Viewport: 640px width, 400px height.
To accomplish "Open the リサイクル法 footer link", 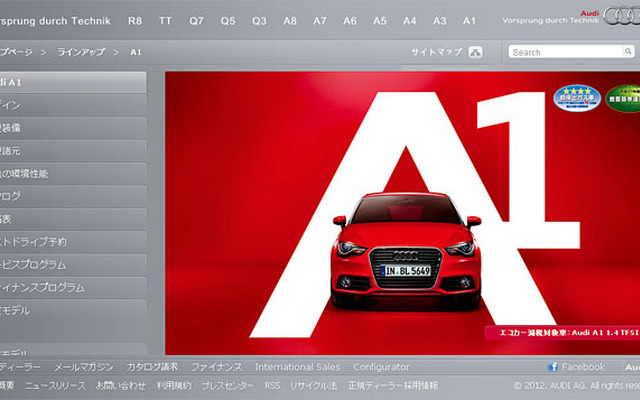I will pos(313,385).
